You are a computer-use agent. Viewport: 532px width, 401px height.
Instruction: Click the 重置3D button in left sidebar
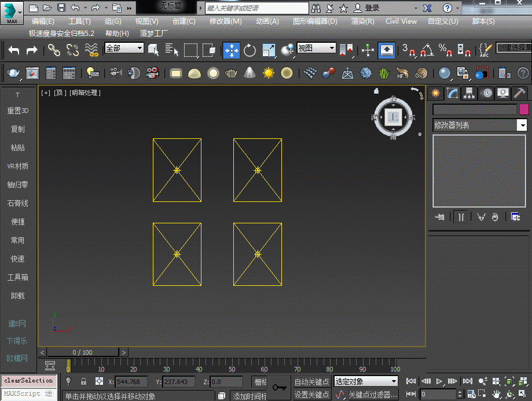[17, 111]
